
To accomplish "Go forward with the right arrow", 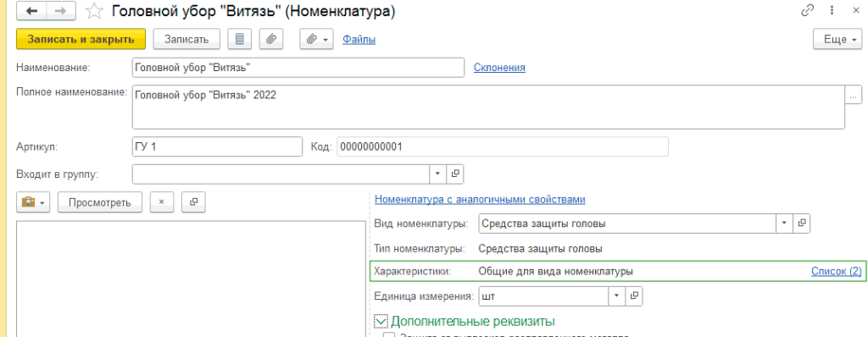I will point(61,12).
